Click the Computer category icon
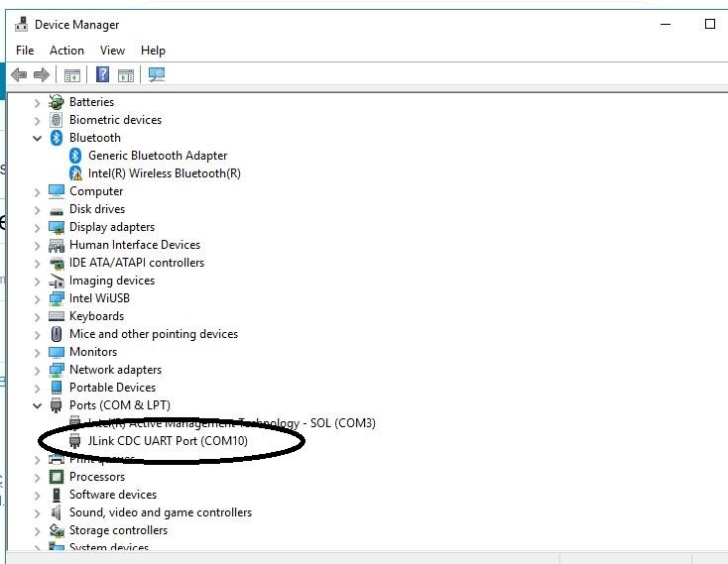 click(x=57, y=191)
